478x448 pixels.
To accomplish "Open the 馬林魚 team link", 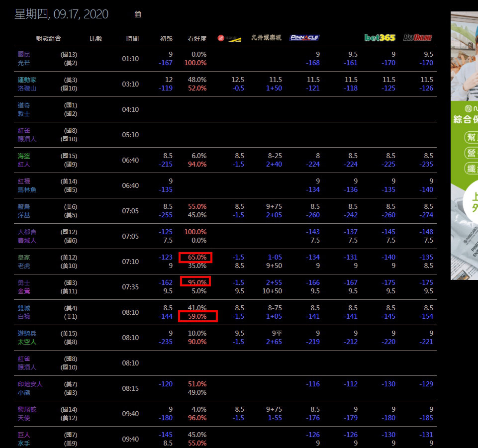I will click(27, 189).
